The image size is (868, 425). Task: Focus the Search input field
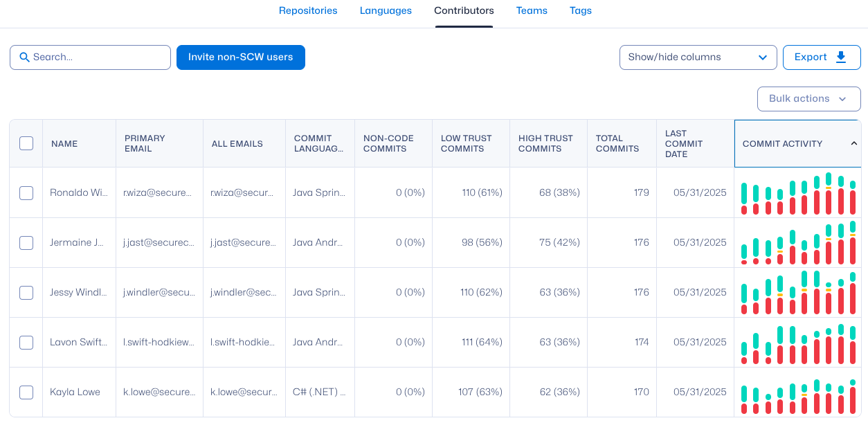(97, 57)
